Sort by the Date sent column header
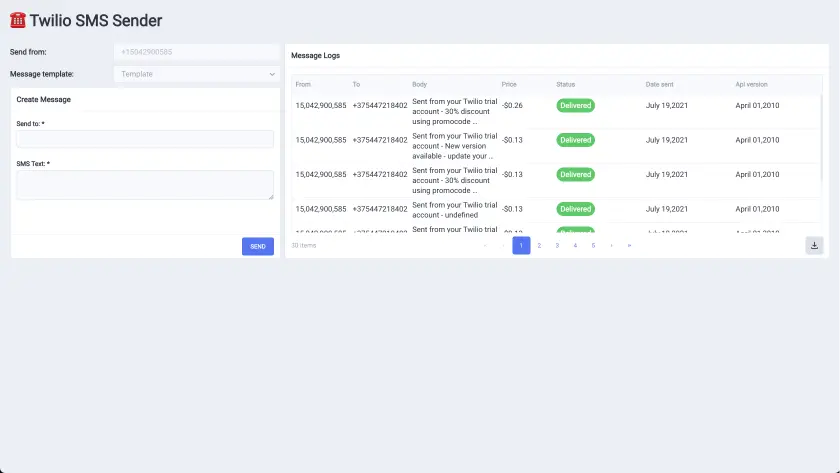 pos(659,85)
